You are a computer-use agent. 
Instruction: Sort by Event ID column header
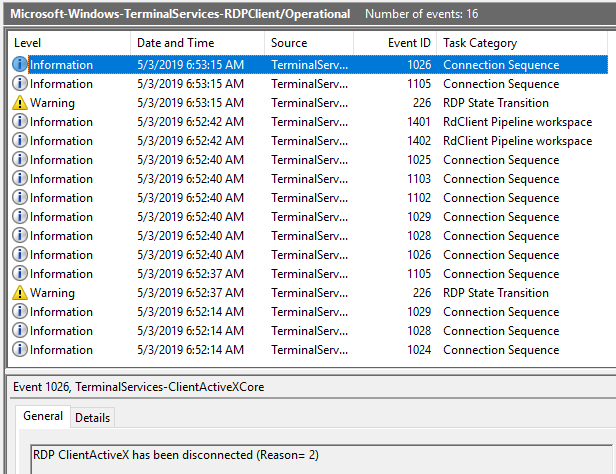[395, 43]
